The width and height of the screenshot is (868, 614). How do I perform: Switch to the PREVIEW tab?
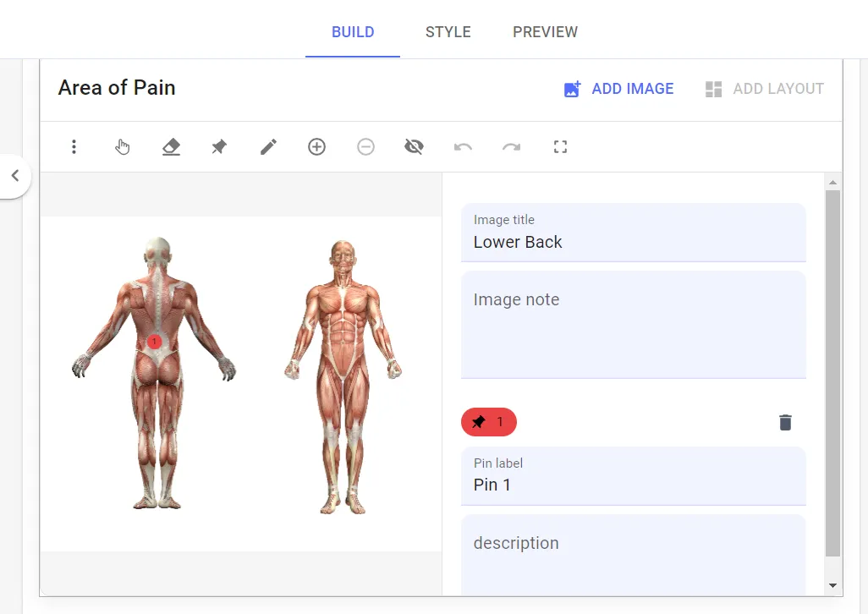(546, 32)
